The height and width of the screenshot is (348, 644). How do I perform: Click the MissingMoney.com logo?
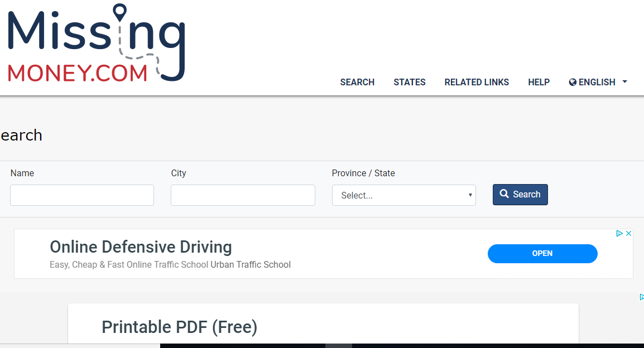pos(96,43)
